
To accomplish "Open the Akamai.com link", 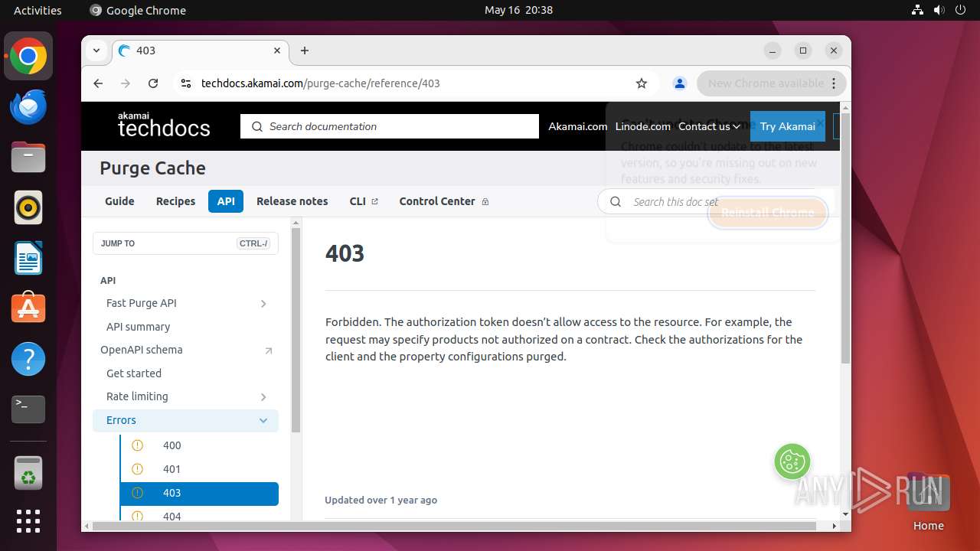I will point(578,126).
